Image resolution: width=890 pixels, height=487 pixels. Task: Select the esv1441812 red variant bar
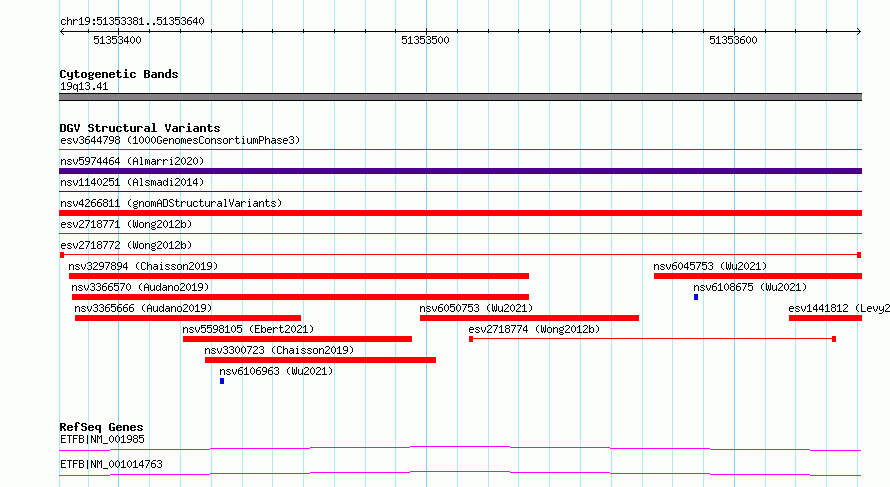click(x=825, y=318)
